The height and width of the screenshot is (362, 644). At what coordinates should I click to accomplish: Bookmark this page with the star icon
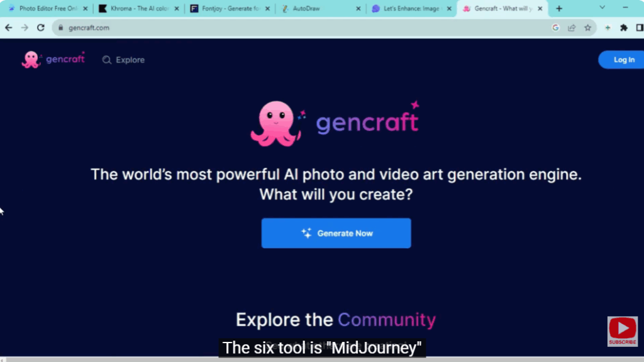tap(587, 28)
